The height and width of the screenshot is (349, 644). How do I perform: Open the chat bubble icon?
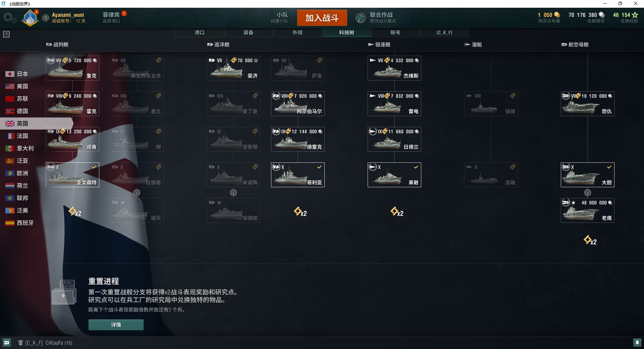pos(7,343)
